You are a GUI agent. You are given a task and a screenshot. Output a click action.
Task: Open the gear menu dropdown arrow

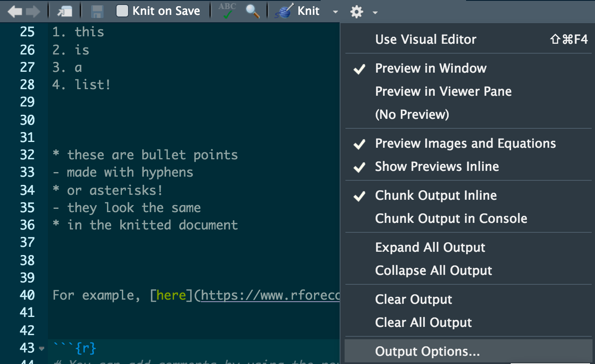pos(375,12)
